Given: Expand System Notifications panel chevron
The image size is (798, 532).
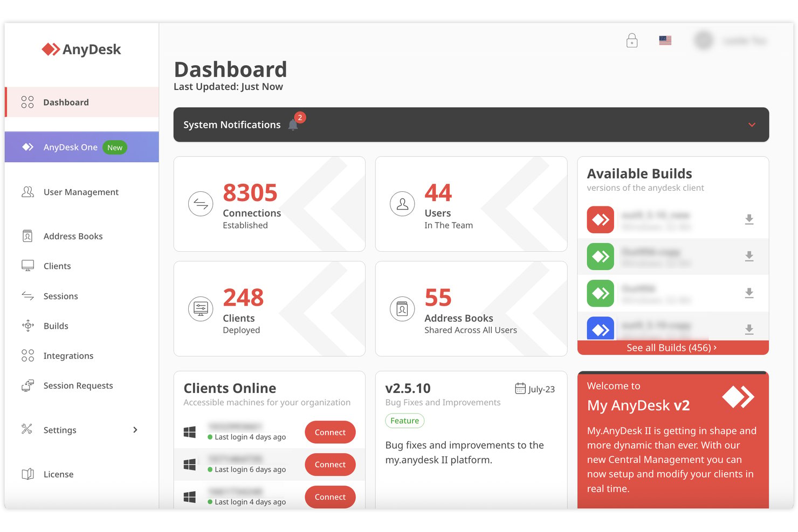Looking at the screenshot, I should [752, 125].
